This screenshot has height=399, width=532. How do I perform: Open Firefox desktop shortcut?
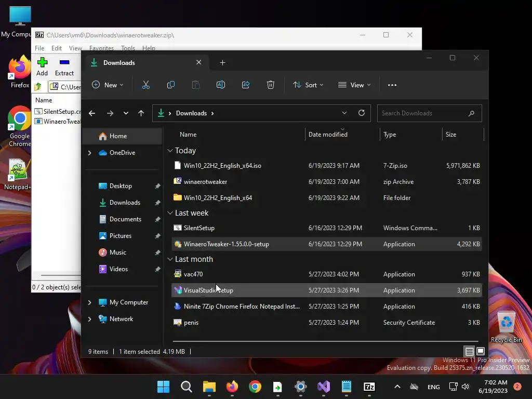[20, 72]
